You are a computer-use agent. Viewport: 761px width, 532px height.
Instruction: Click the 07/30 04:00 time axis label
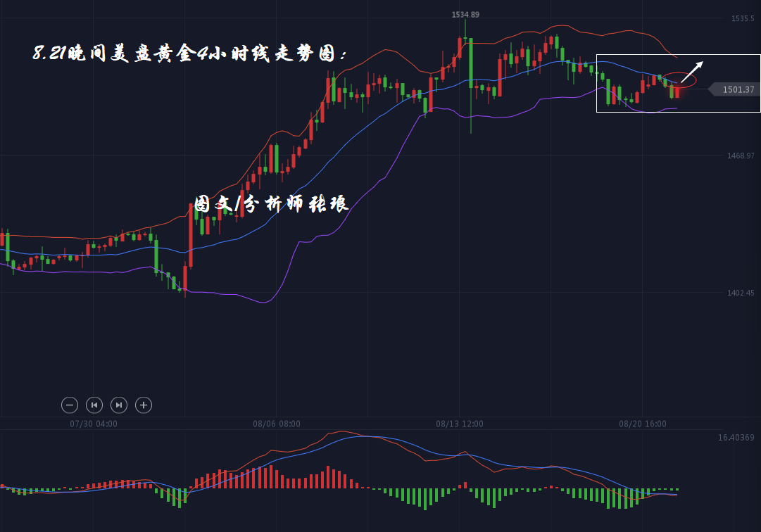point(94,424)
